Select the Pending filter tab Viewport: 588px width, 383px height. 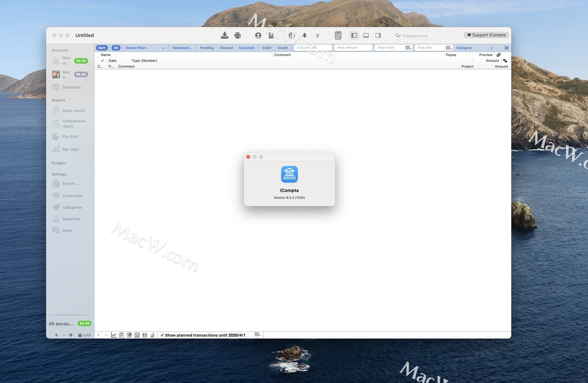tap(207, 48)
